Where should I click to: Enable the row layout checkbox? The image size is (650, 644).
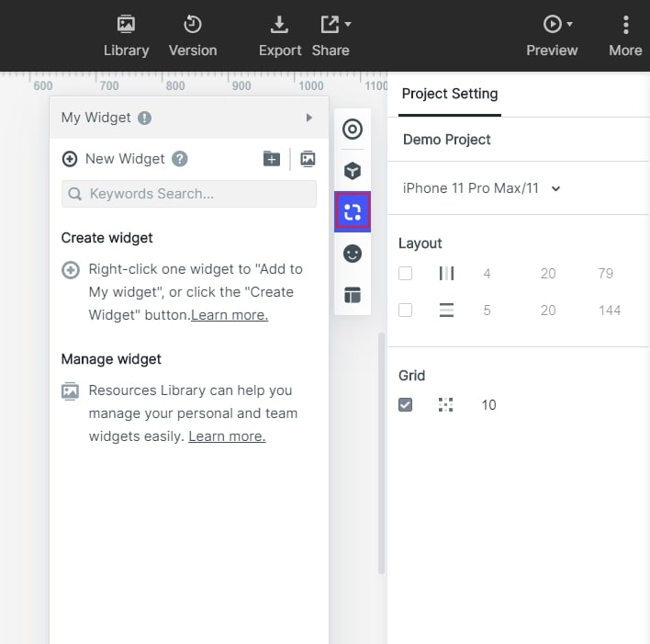405,310
